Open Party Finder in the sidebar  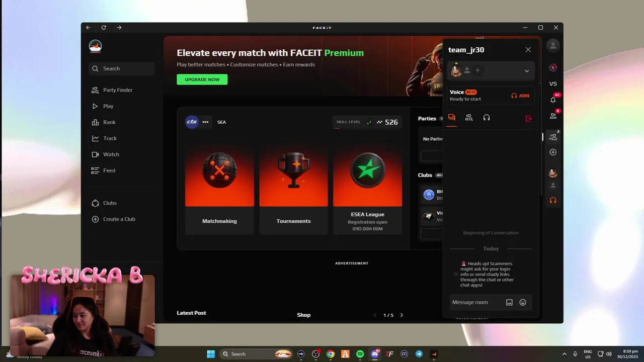click(112, 90)
